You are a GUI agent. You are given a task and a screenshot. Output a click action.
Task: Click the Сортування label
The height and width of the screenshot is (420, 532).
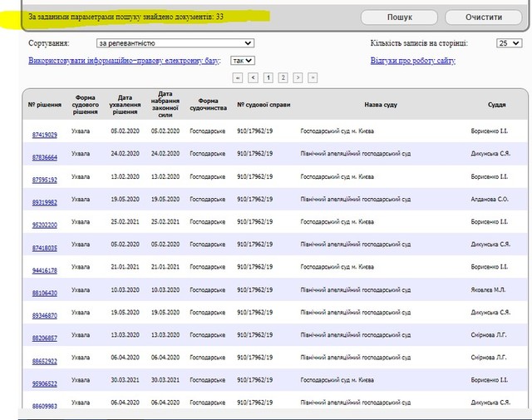[x=49, y=43]
